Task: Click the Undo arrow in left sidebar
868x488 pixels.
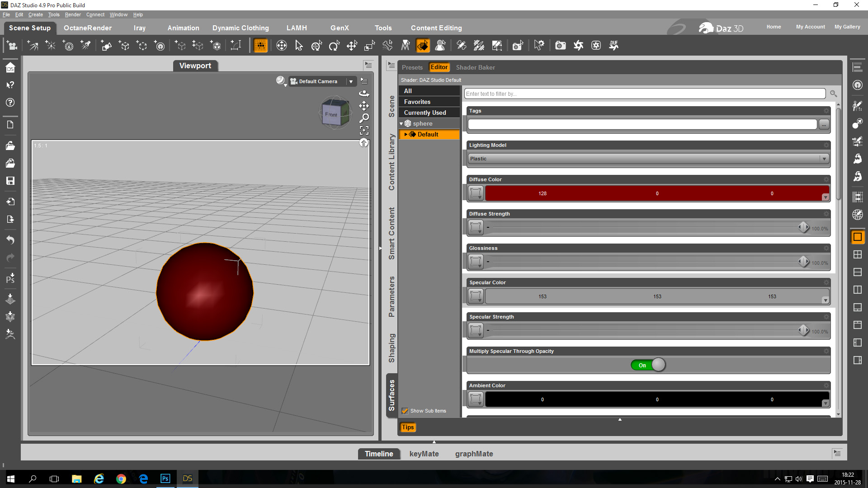Action: (x=10, y=240)
